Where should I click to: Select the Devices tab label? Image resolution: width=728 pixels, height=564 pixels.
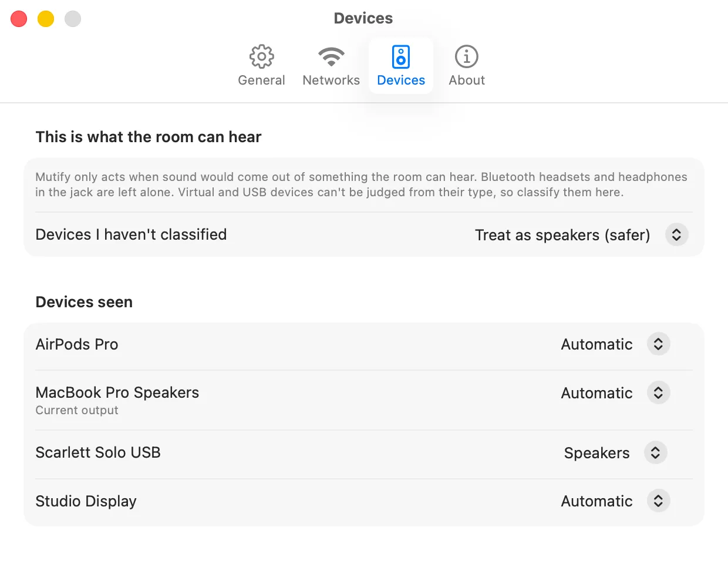pyautogui.click(x=401, y=80)
